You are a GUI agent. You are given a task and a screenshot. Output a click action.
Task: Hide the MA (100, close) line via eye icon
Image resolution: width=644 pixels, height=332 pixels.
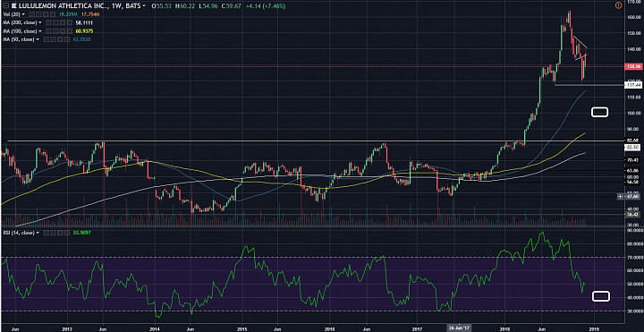(x=48, y=31)
